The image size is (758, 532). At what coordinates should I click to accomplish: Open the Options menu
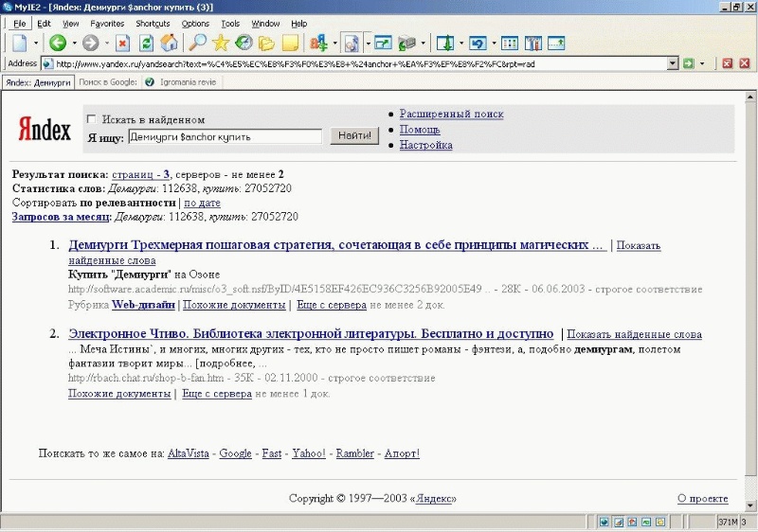195,23
